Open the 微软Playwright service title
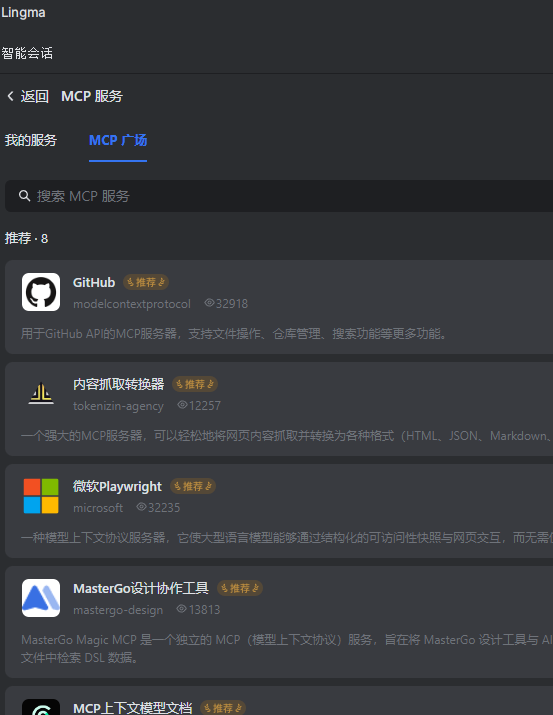The width and height of the screenshot is (553, 715). tap(117, 487)
